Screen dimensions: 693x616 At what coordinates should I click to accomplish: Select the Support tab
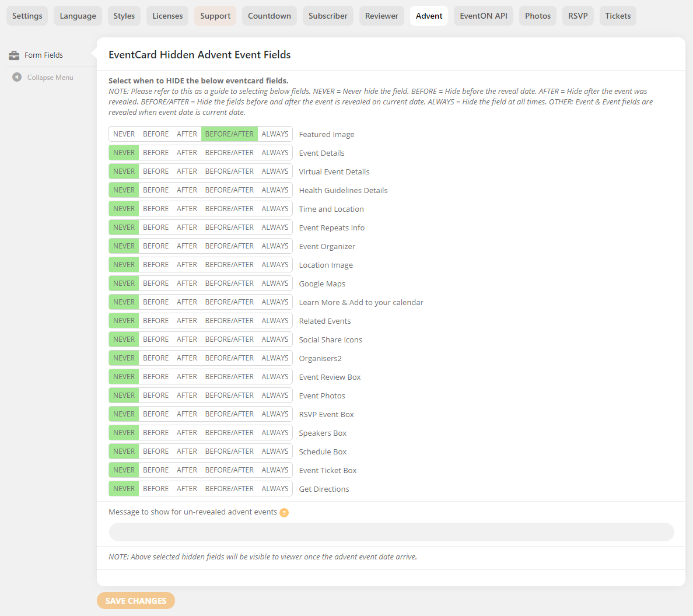point(215,16)
